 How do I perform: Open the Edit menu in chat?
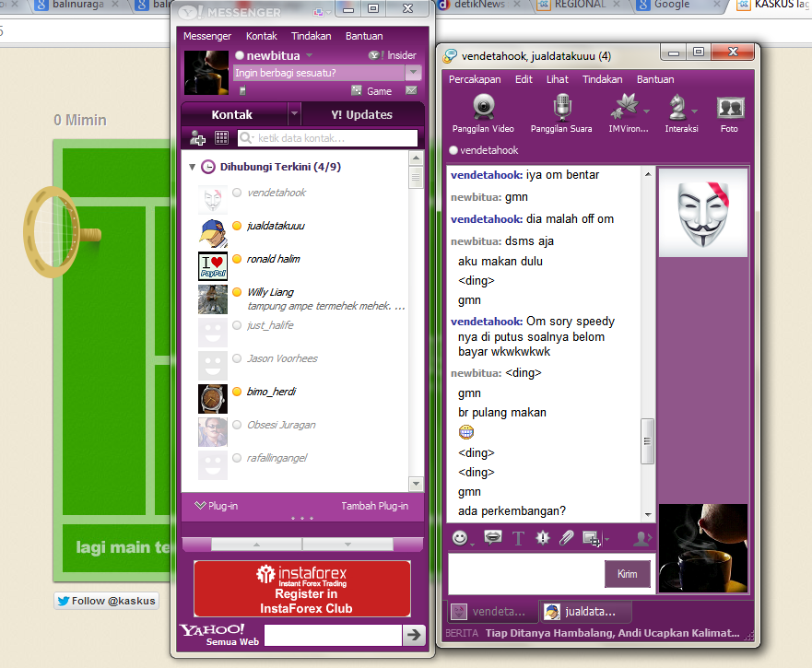tap(524, 79)
